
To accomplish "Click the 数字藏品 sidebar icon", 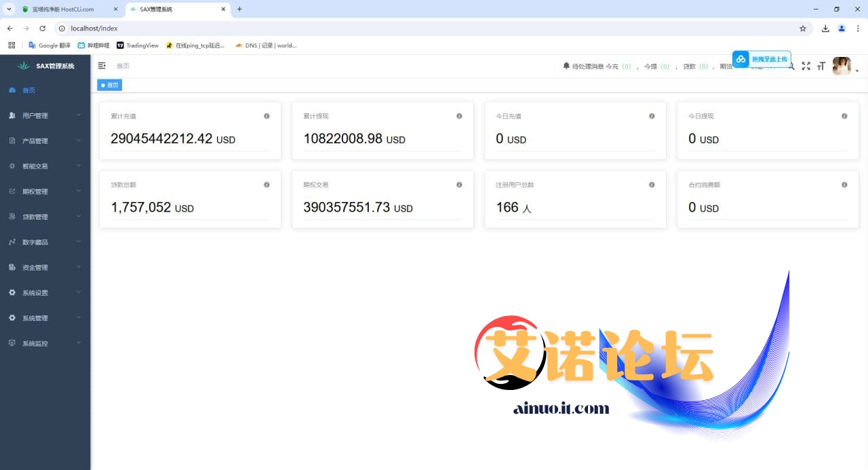I will (12, 242).
